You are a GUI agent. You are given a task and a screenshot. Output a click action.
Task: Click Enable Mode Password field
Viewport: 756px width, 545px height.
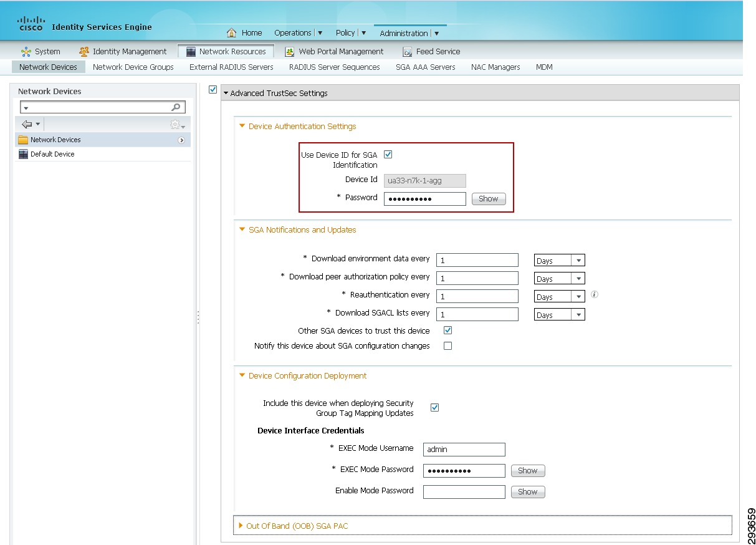[x=464, y=492]
